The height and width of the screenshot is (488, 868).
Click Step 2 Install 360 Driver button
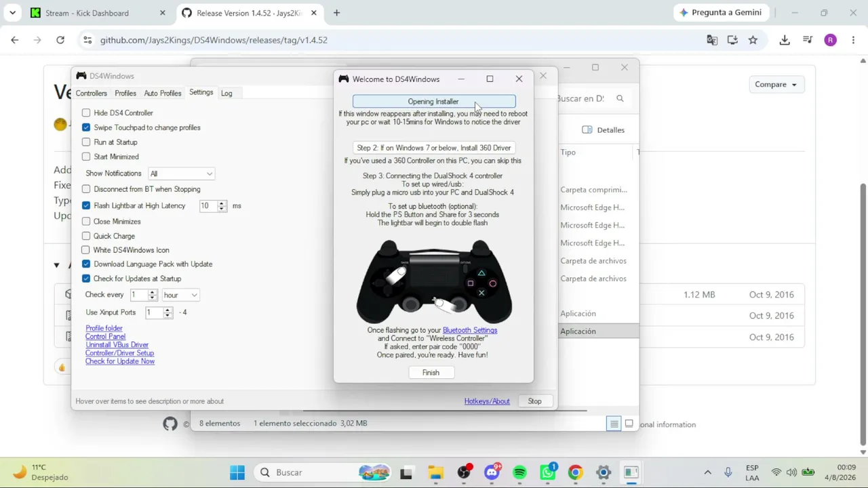pyautogui.click(x=434, y=148)
